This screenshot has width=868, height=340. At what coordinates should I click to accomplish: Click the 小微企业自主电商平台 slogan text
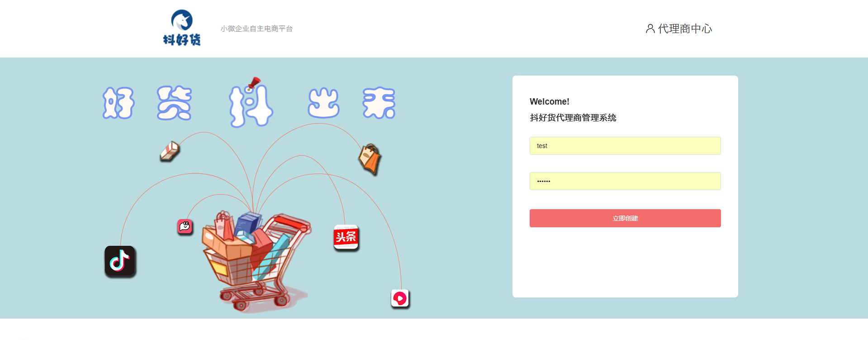256,29
